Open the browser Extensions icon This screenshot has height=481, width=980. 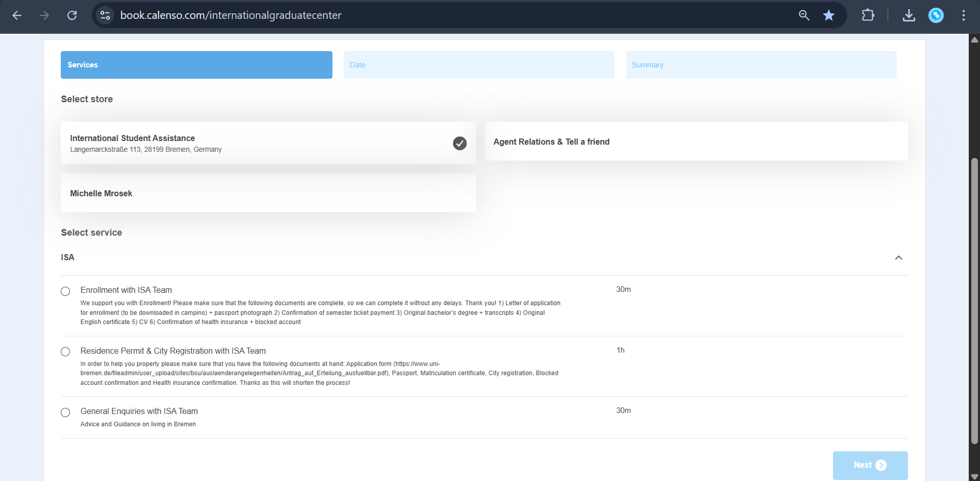point(868,15)
